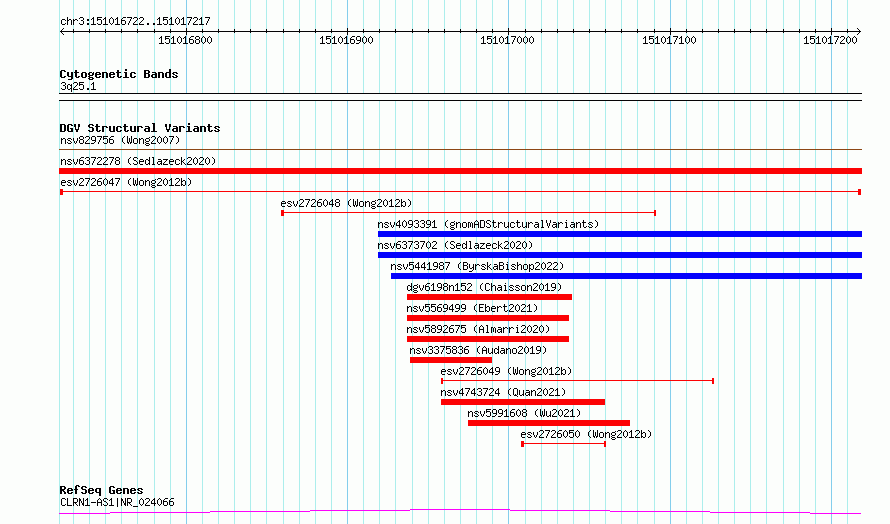The height and width of the screenshot is (524, 890).
Task: Click the left arrow on the coordinate ruler
Action: click(x=63, y=32)
